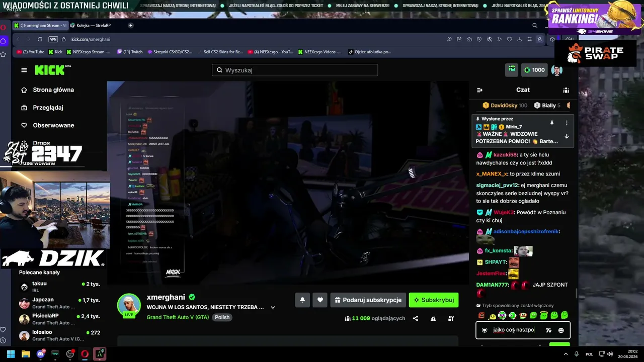Screen dimensions: 644x362
Task: Click the KICK logo
Action: click(52, 70)
